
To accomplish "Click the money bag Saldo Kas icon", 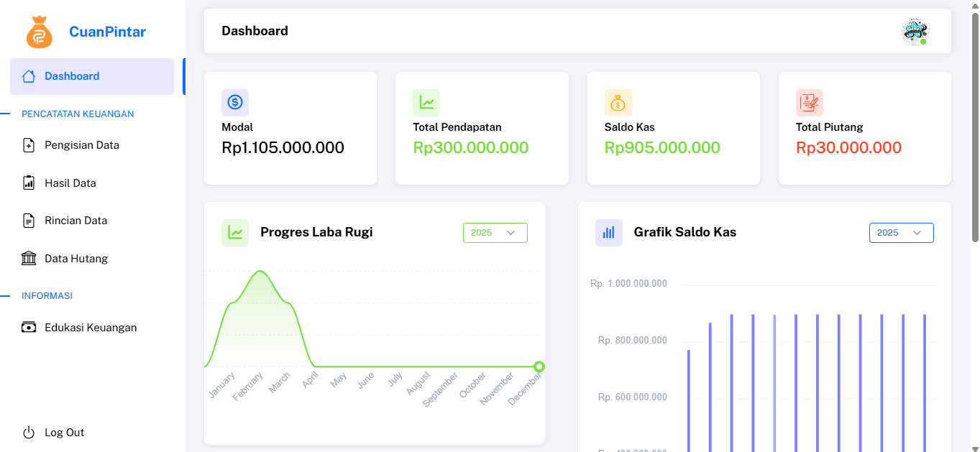I will click(618, 103).
